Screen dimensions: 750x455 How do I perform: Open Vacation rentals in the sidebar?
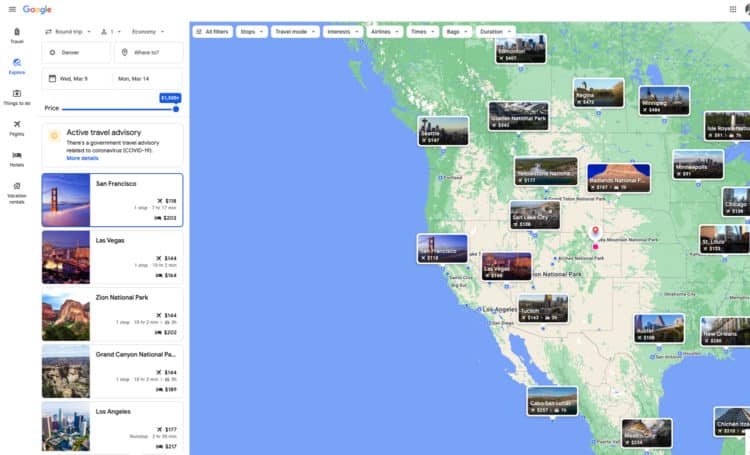pos(17,192)
